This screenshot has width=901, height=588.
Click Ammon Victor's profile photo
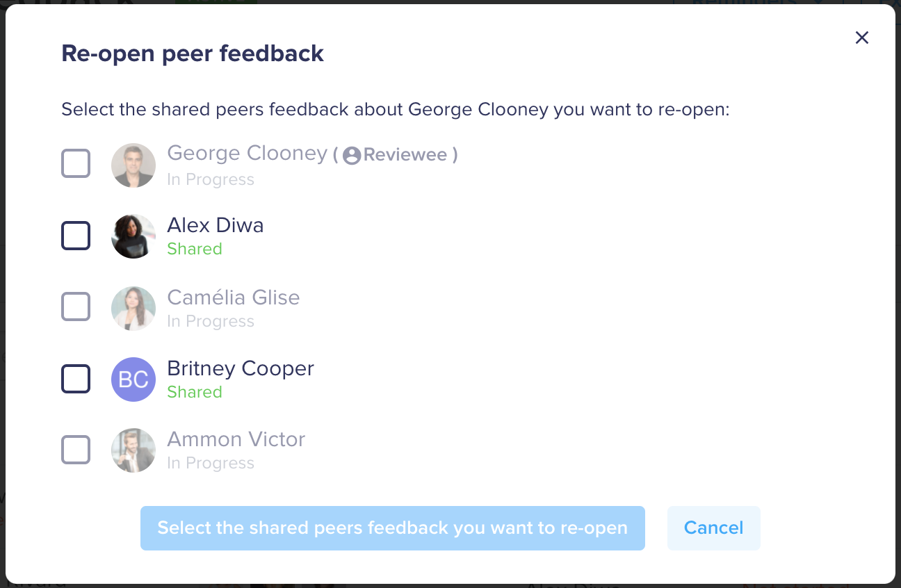point(133,450)
